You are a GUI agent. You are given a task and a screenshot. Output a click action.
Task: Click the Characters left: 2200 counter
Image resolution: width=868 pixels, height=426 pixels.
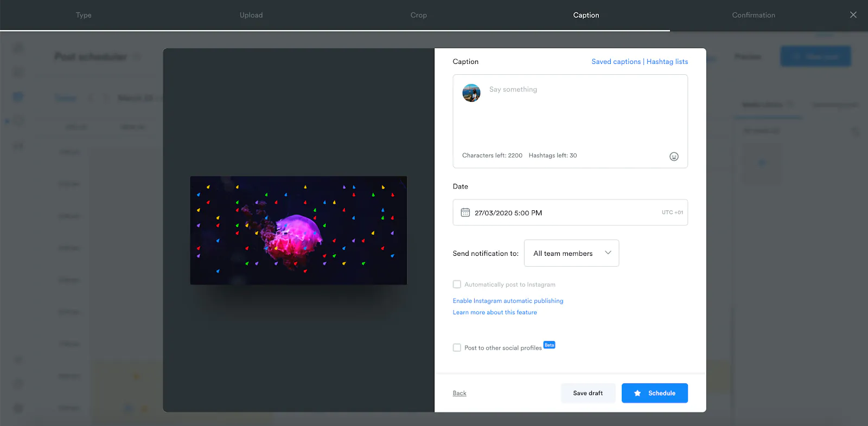pos(492,156)
